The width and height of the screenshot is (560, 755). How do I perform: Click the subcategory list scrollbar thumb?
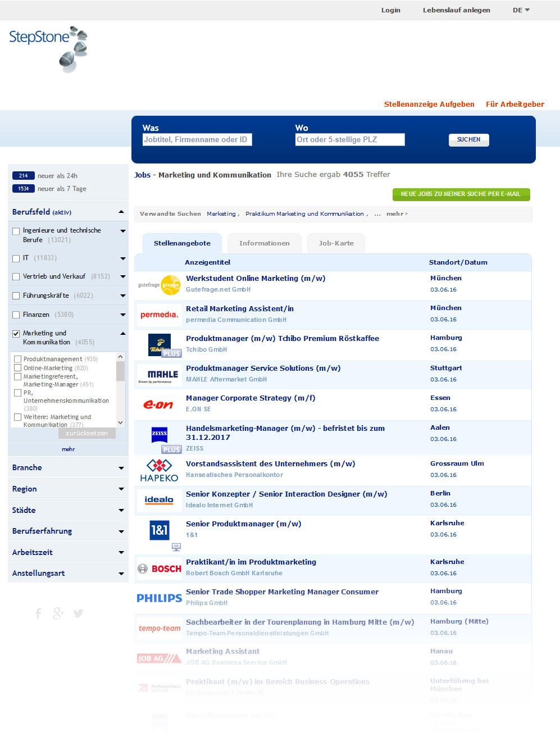(x=120, y=371)
